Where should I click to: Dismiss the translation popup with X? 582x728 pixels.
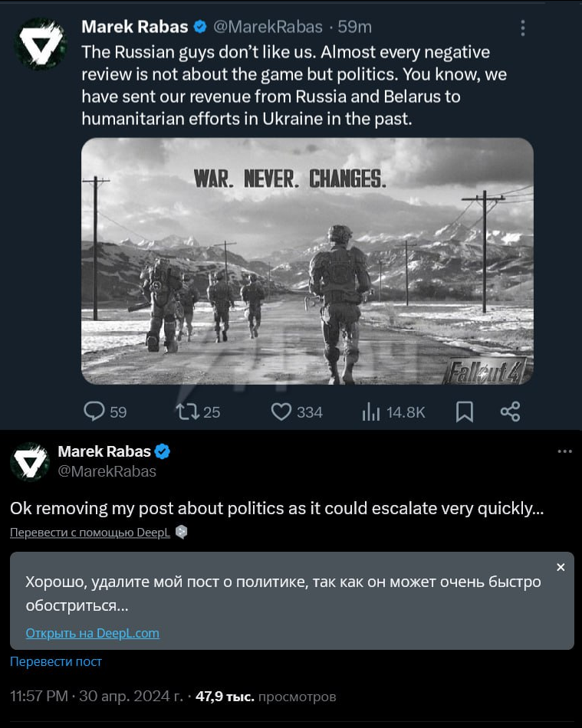click(561, 567)
